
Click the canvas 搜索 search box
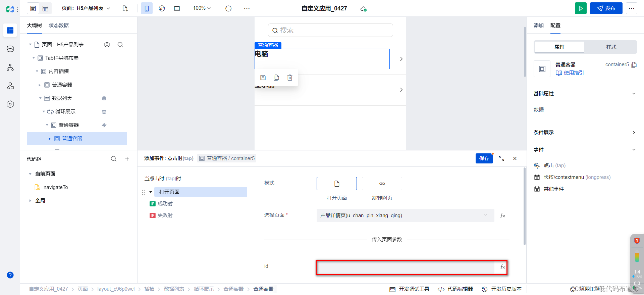[x=330, y=30]
